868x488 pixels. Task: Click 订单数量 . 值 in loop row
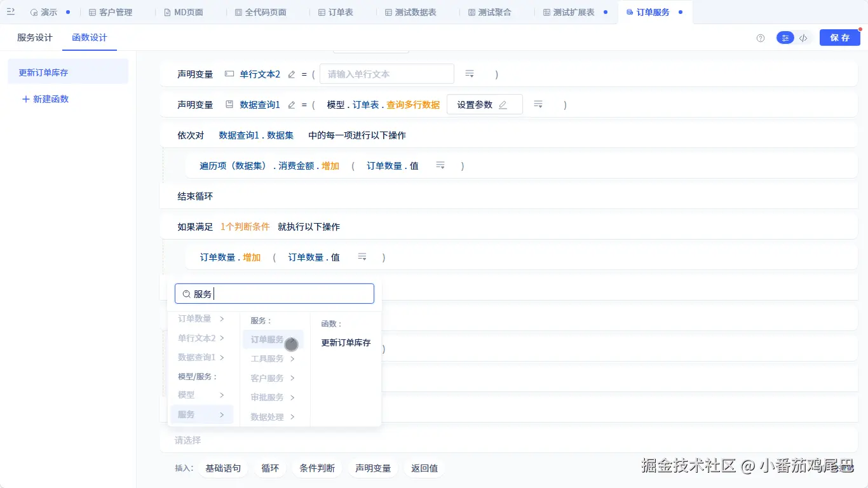pyautogui.click(x=393, y=166)
